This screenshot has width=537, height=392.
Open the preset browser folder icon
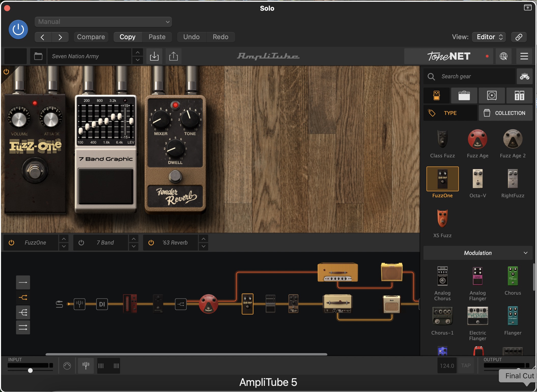[38, 56]
